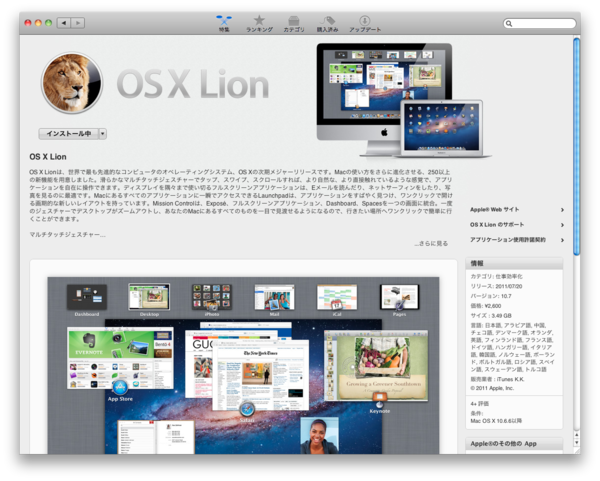Open the OS X Lion のサポート link
Screen dimensions: 600x481
coord(497,225)
